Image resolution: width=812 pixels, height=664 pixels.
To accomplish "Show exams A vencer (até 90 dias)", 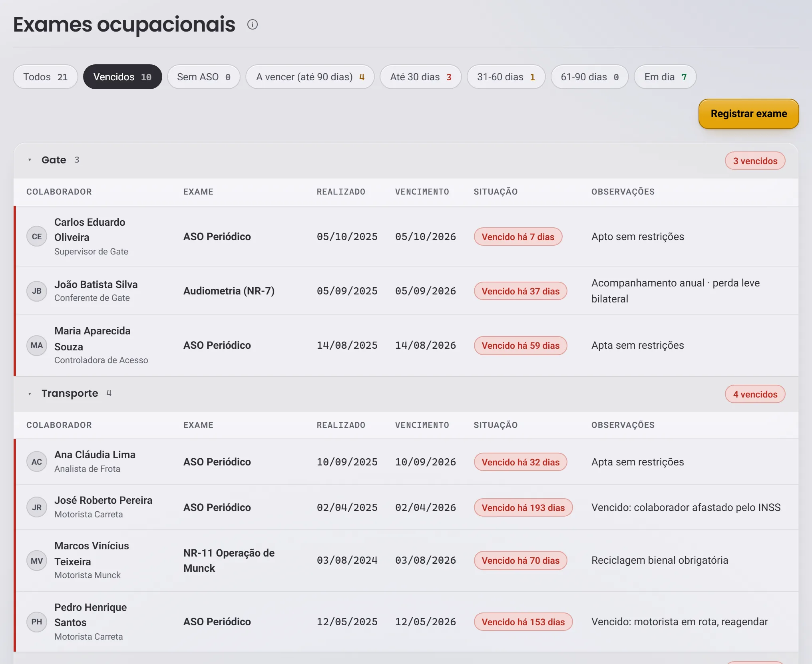I will point(310,77).
